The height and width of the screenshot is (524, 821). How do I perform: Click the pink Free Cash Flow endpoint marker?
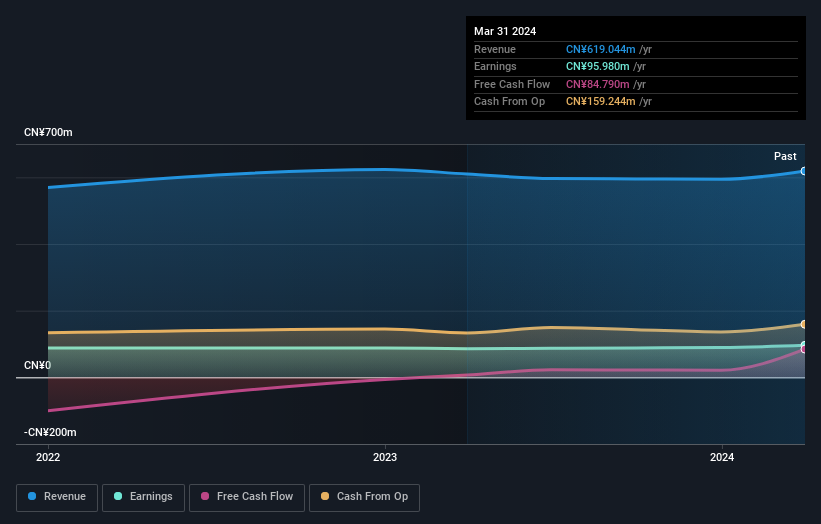tap(803, 349)
